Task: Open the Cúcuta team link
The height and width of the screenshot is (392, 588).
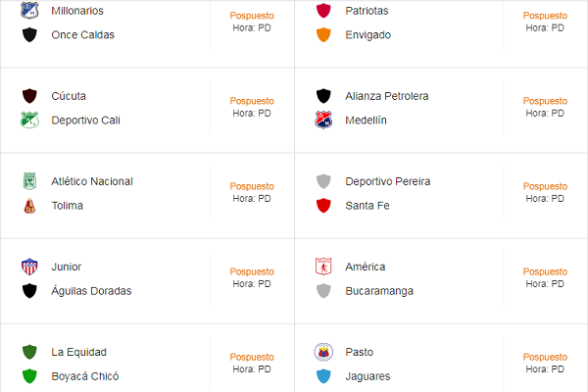Action: point(69,96)
